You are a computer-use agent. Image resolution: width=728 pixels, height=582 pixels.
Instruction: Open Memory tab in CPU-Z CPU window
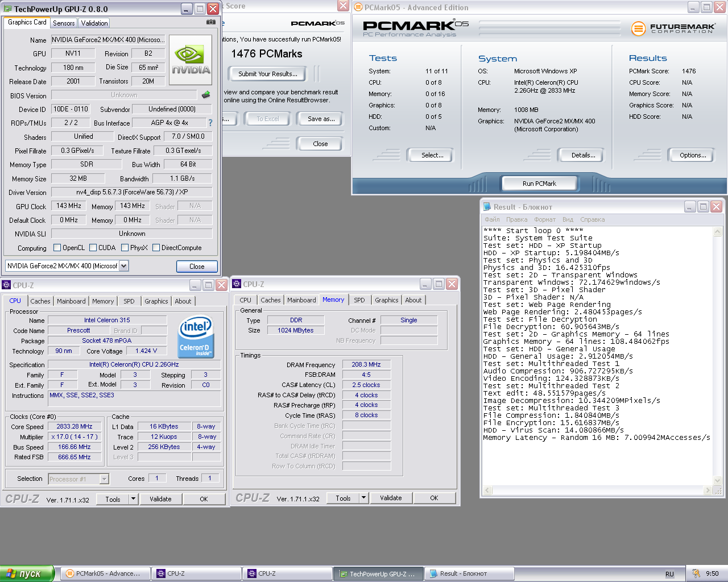(x=103, y=301)
